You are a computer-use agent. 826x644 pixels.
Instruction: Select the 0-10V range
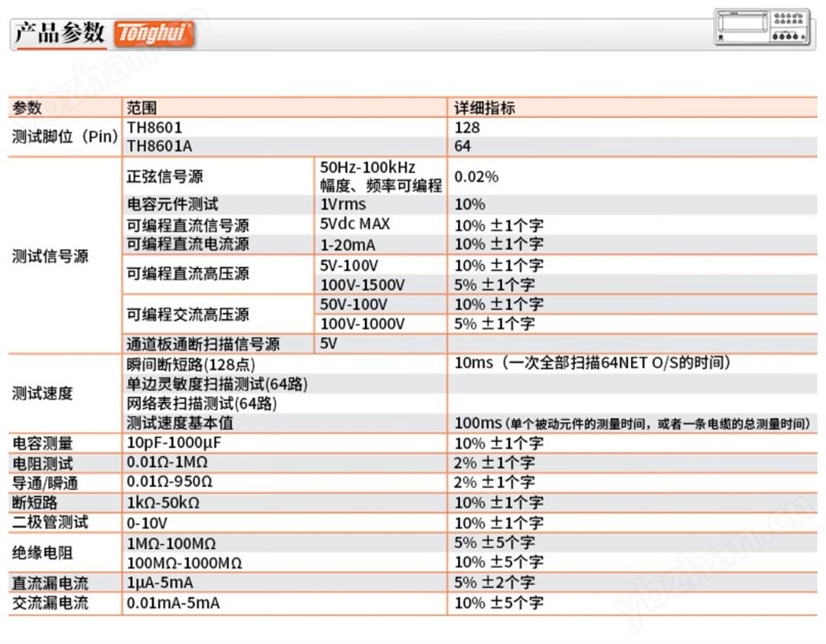(x=147, y=523)
